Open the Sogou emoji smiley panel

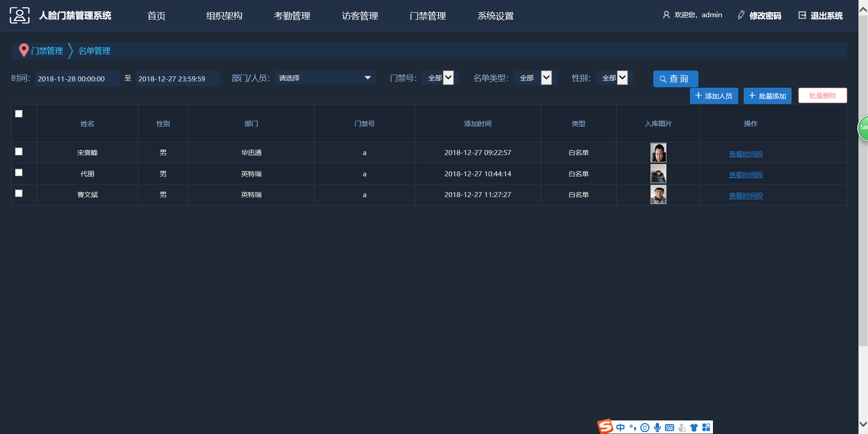coord(645,427)
